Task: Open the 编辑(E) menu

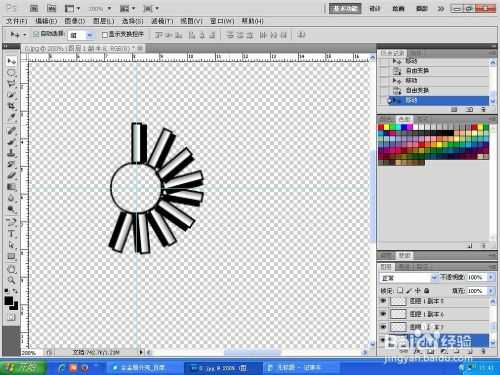Action: click(46, 21)
